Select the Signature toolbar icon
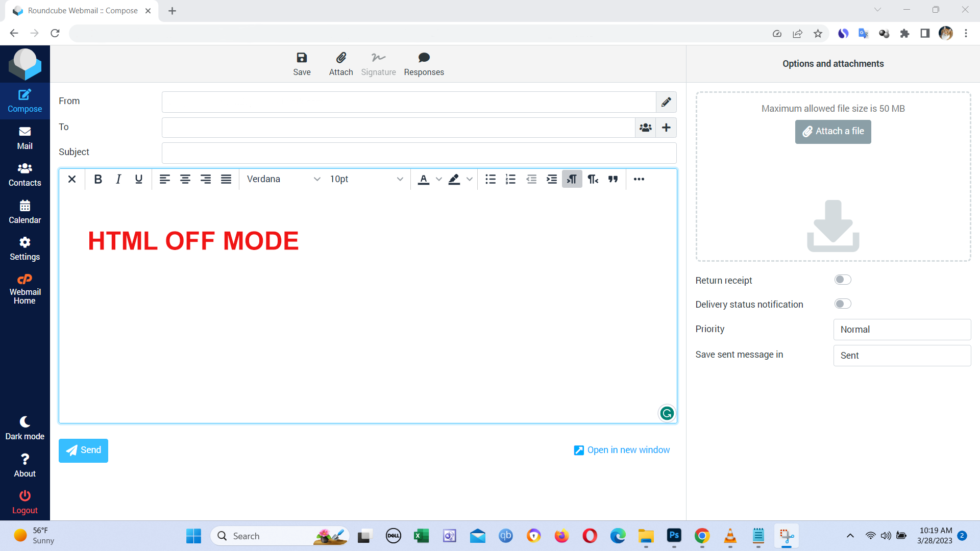Image resolution: width=980 pixels, height=551 pixels. click(378, 63)
